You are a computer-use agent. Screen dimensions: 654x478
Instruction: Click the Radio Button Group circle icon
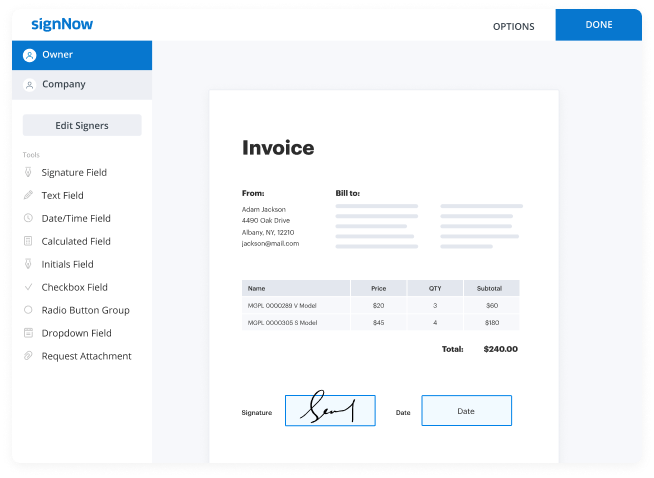tap(28, 311)
